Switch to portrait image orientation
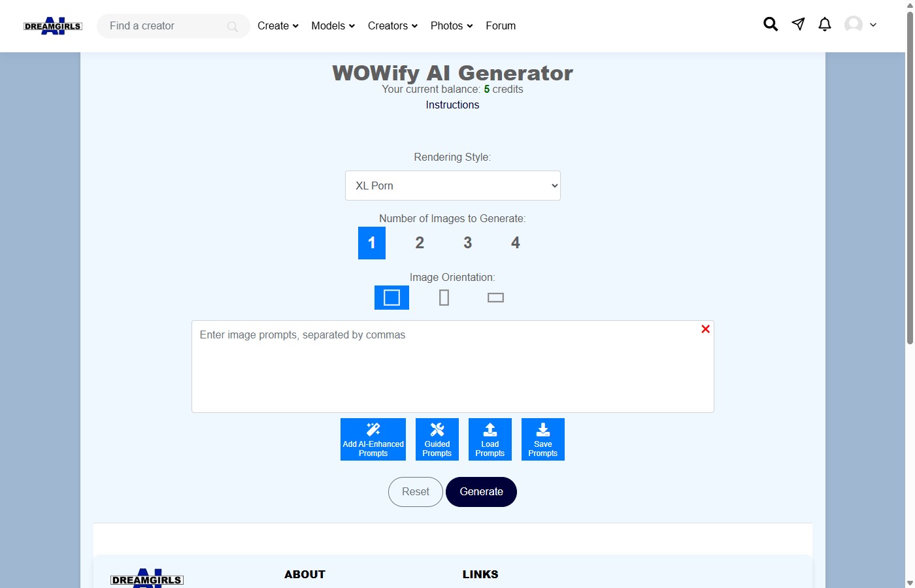 (x=444, y=297)
